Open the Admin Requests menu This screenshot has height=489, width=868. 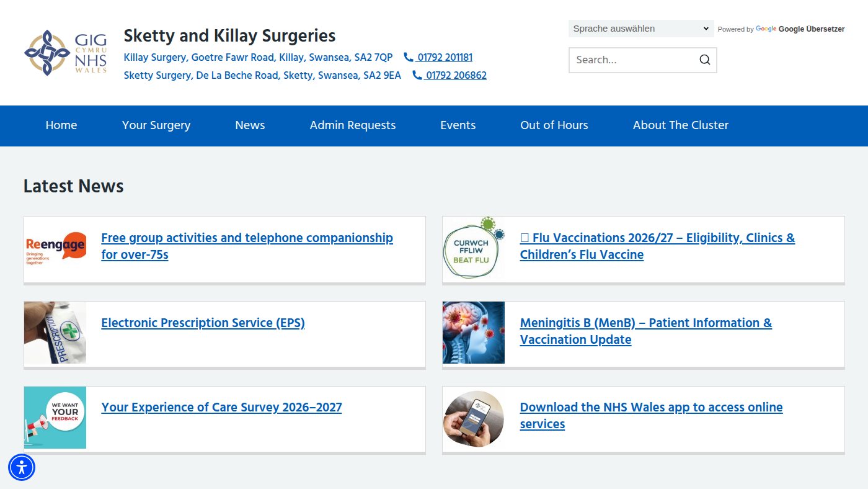tap(353, 125)
